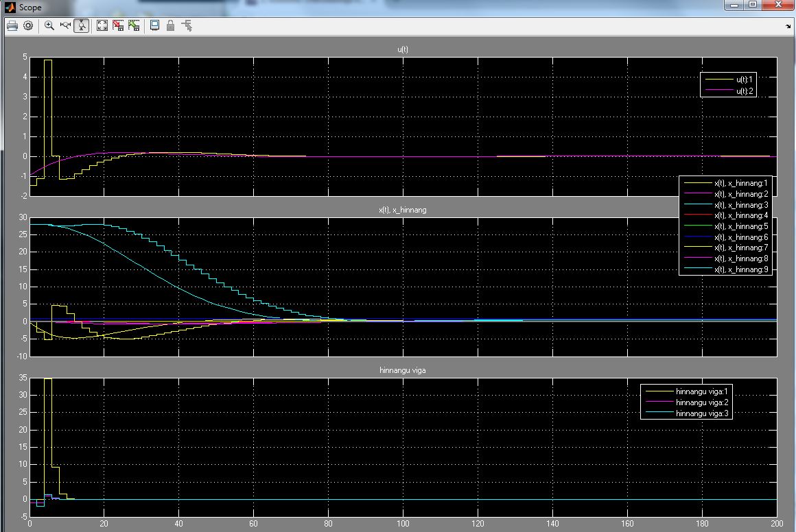Click the hinnangu viga:2 legend entry

tap(687, 402)
